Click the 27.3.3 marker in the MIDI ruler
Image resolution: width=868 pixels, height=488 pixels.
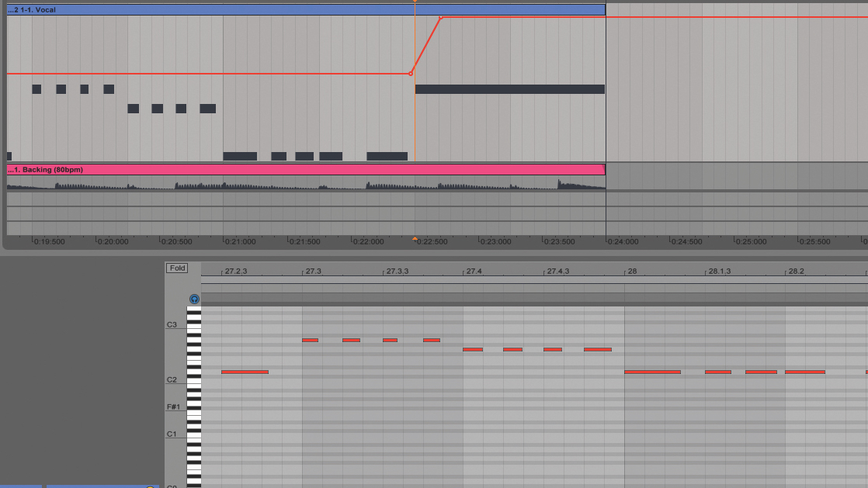click(398, 271)
